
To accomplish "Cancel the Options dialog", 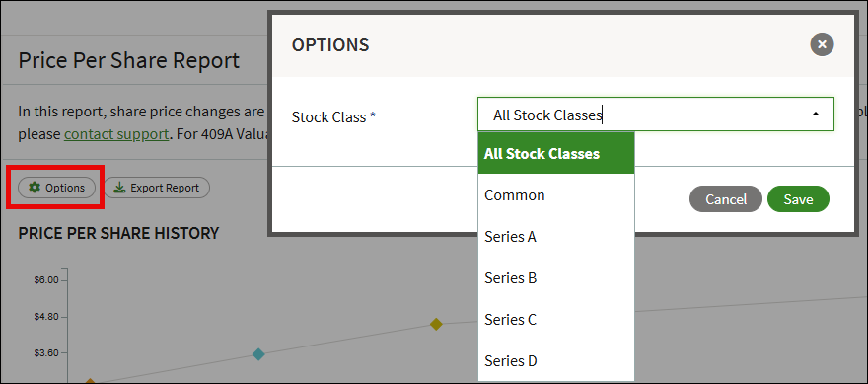I will point(726,199).
